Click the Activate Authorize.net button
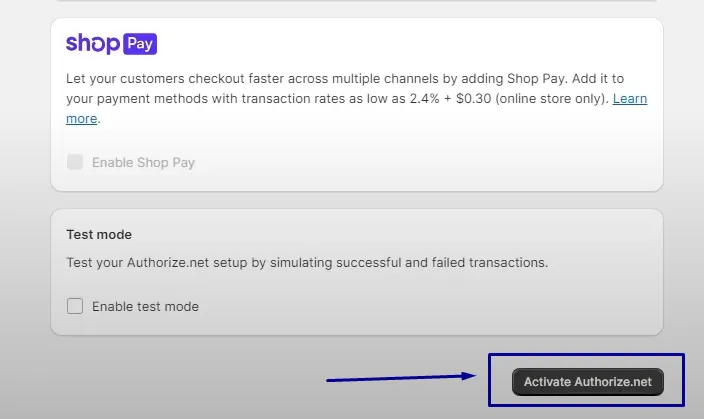Viewport: 704px width, 419px height. click(x=588, y=382)
